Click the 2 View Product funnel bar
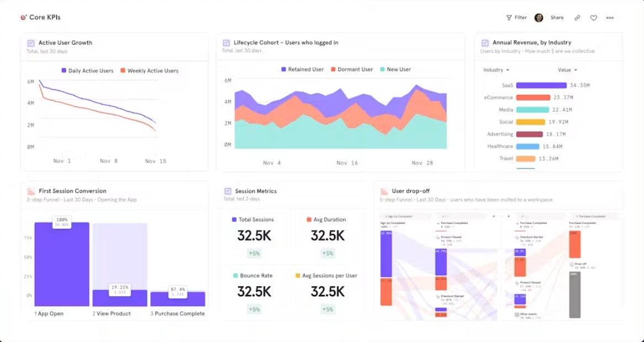644x342 pixels. pos(120,298)
